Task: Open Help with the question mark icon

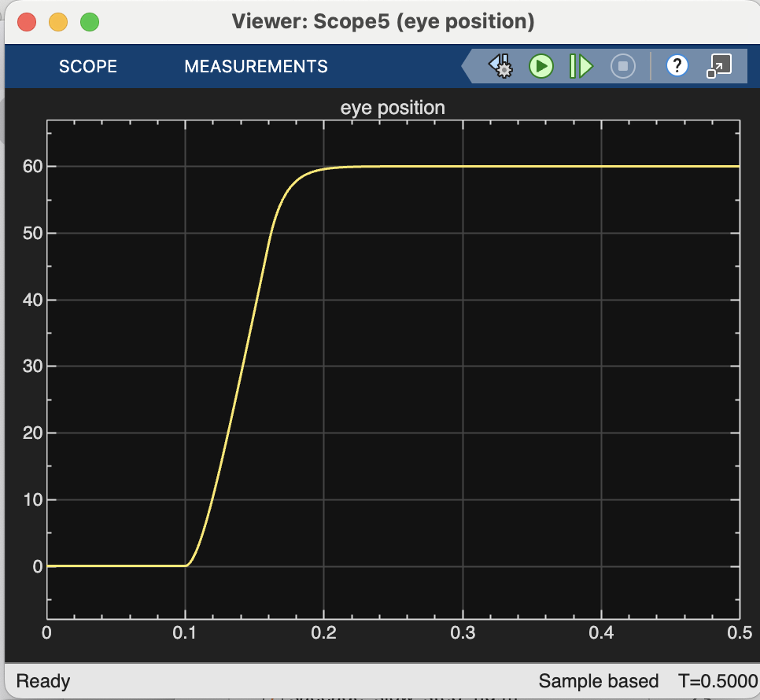Action: (677, 66)
